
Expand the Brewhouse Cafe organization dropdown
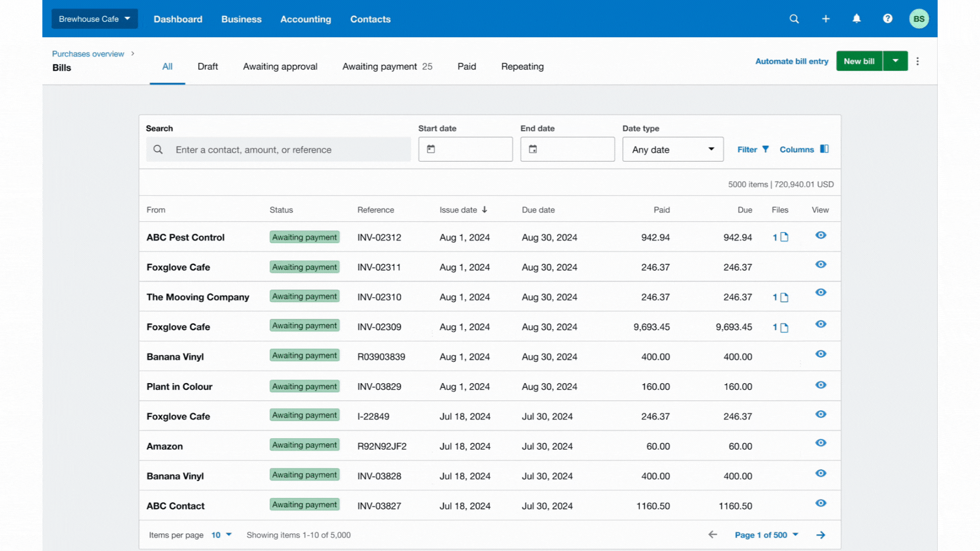(x=94, y=19)
